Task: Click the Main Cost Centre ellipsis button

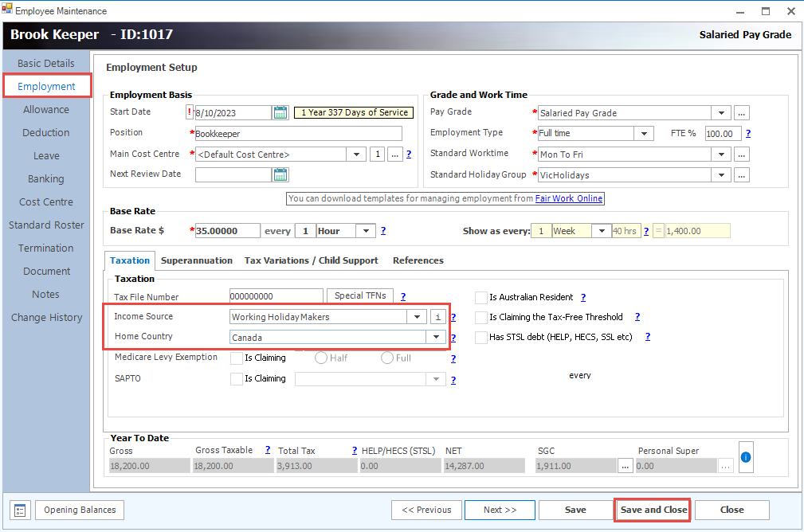Action: click(x=394, y=155)
